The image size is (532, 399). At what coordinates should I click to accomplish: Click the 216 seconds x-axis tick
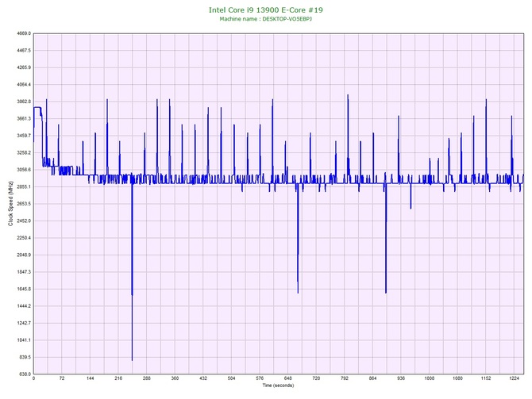pos(118,378)
